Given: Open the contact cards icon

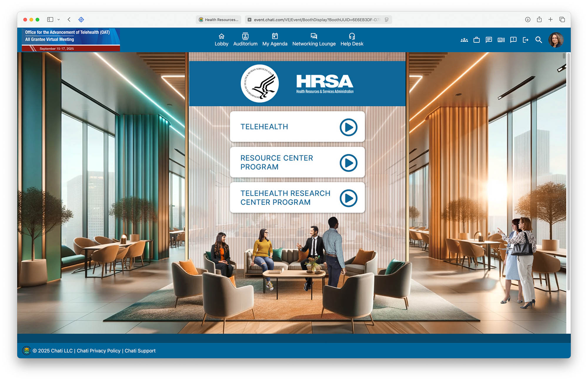Looking at the screenshot, I should pos(501,40).
